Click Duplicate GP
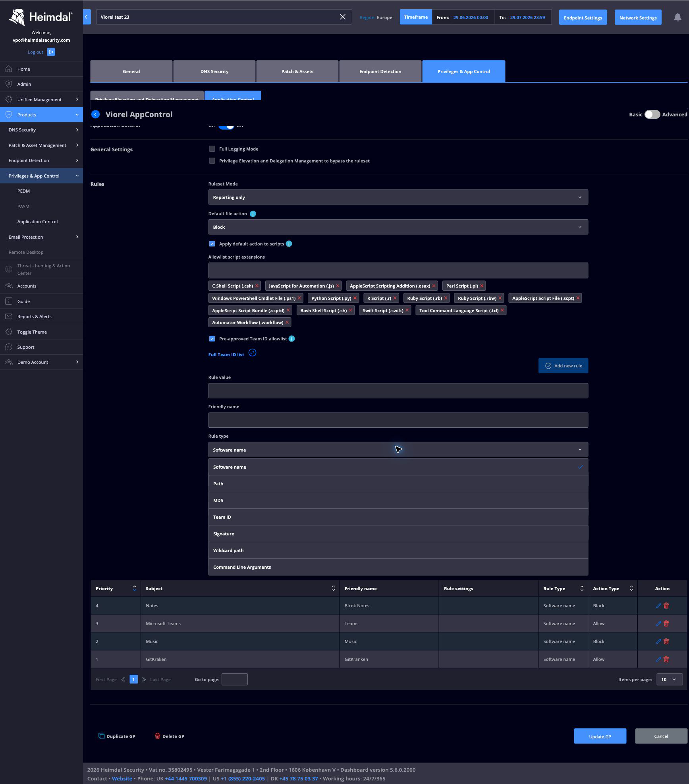 coord(117,736)
